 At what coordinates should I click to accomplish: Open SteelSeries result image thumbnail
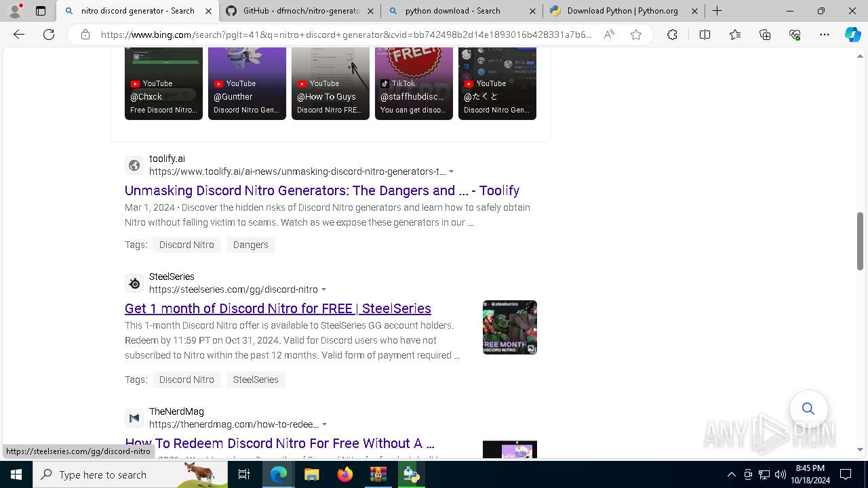[x=510, y=327]
